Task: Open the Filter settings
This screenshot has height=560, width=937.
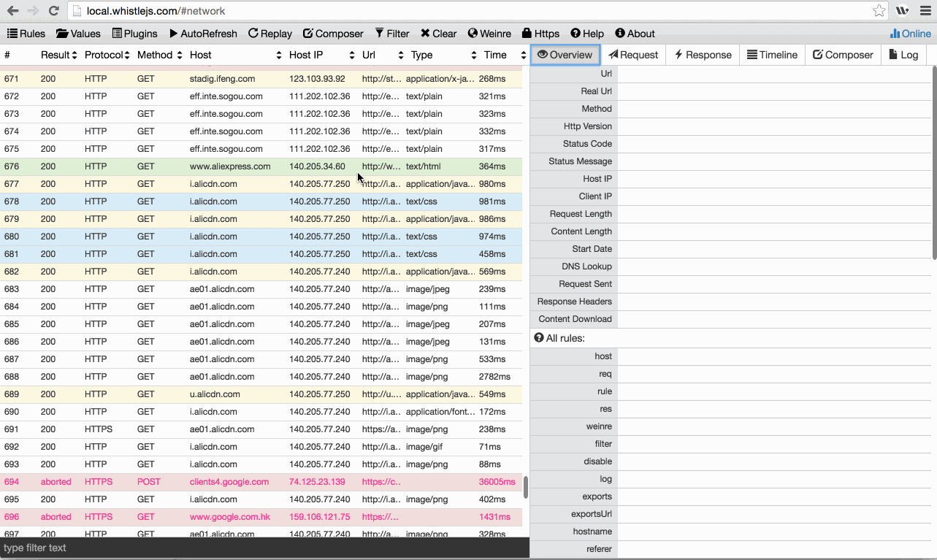Action: click(x=392, y=34)
